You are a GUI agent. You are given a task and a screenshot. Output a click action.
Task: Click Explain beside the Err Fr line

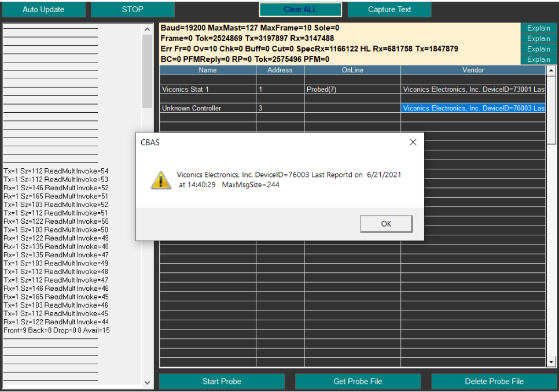tap(538, 49)
